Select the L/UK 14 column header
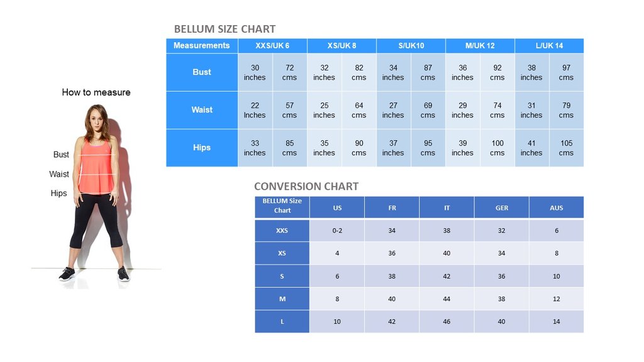 (x=549, y=46)
